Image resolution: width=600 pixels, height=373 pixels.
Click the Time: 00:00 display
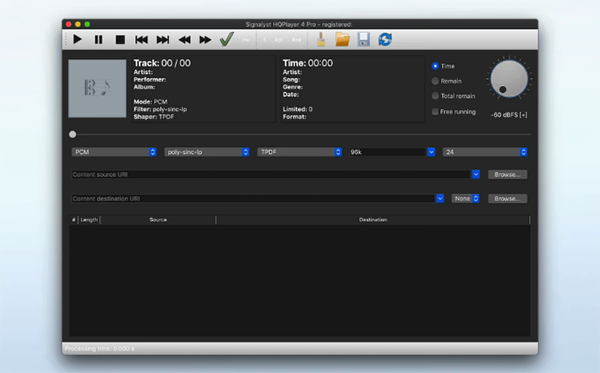(x=308, y=63)
